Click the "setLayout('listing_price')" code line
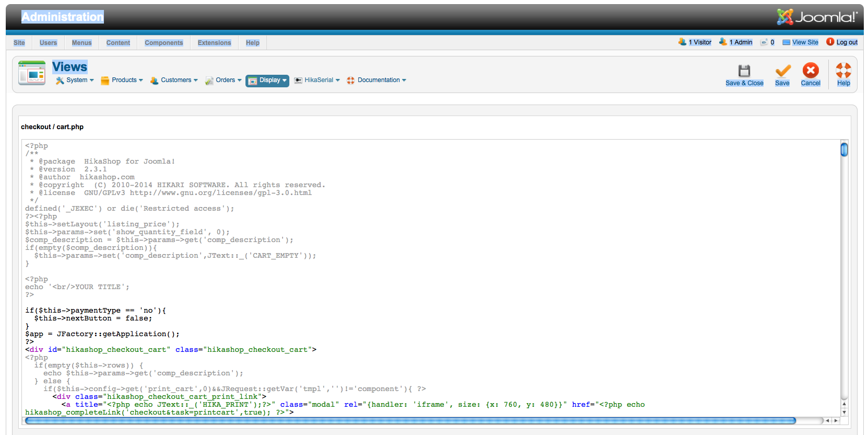Viewport: 868px width, 435px height. tap(102, 224)
